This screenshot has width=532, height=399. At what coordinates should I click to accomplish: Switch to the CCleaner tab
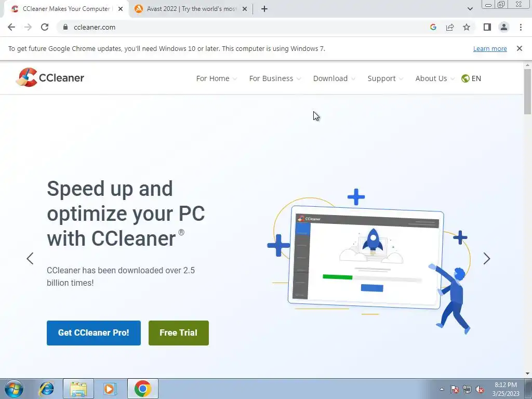(66, 9)
